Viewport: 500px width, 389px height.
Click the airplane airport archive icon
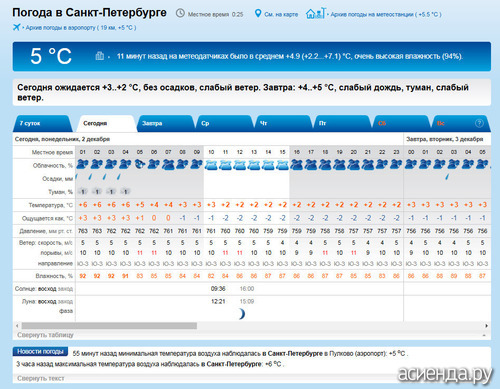click(x=16, y=27)
